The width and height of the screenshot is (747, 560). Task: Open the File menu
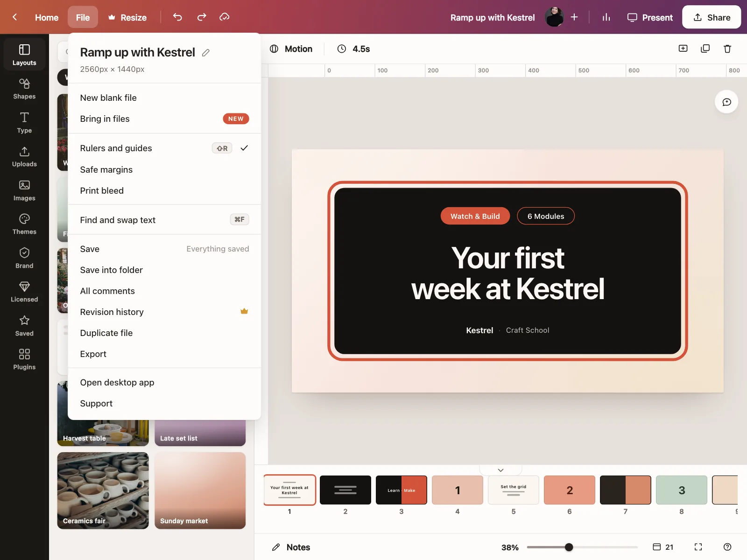83,17
